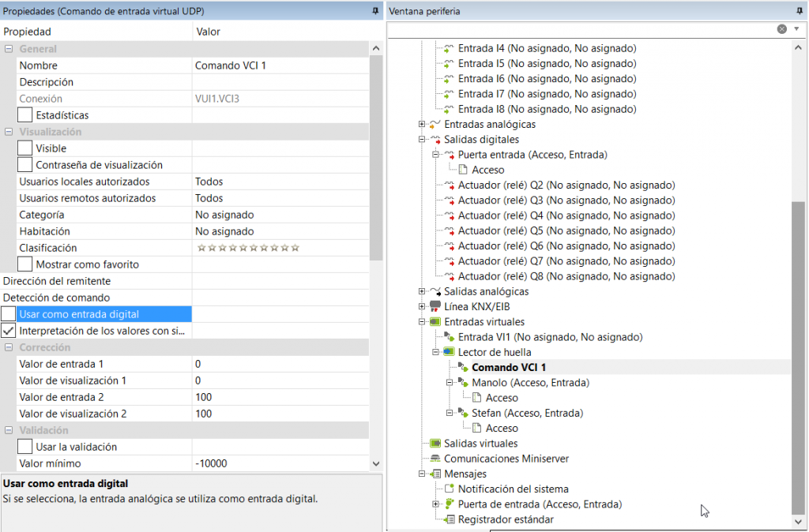Collapse the General property section
Screen dimensions: 809x532
click(9, 49)
